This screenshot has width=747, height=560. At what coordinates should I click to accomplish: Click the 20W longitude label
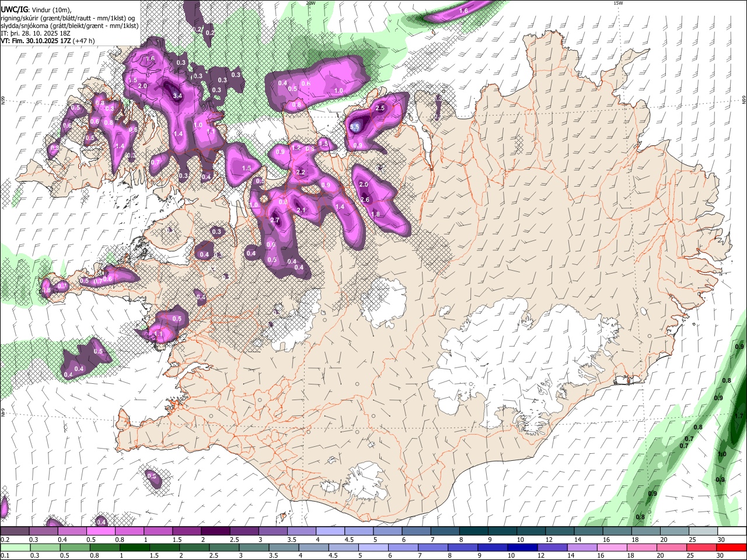pos(310,3)
